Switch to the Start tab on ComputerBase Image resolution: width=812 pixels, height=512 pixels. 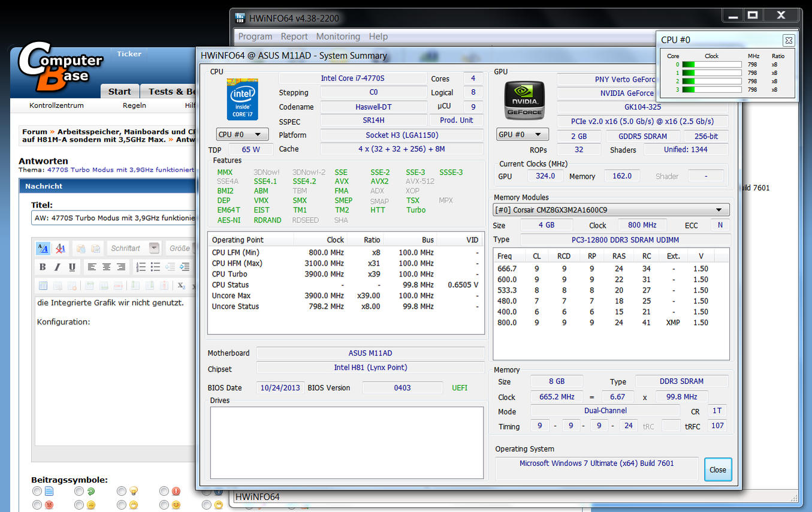119,91
